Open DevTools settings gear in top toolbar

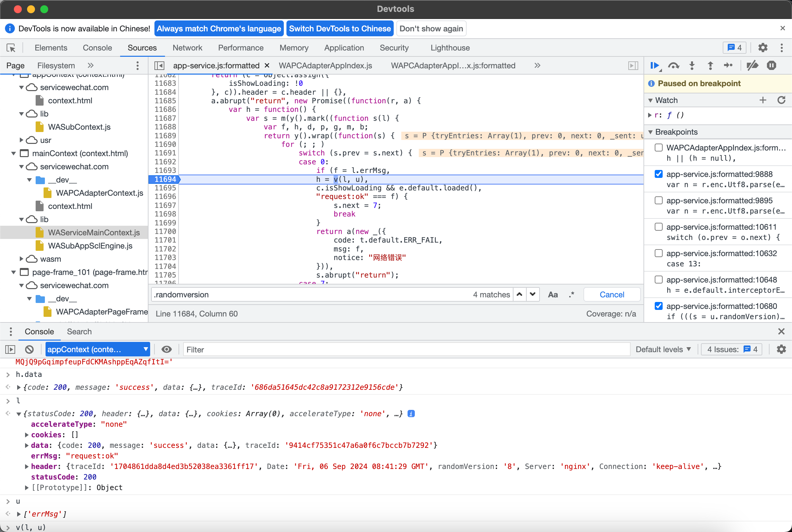click(763, 48)
